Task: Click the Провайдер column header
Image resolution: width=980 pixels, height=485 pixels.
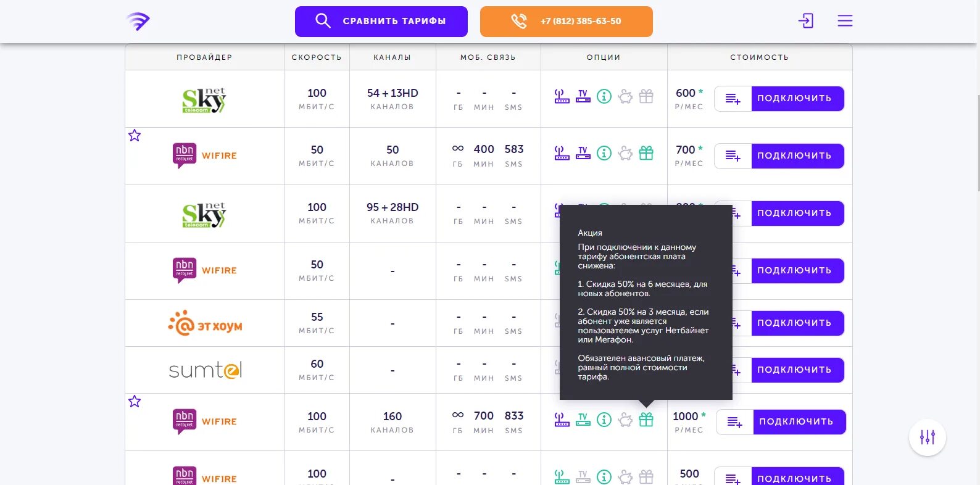Action: (x=204, y=57)
